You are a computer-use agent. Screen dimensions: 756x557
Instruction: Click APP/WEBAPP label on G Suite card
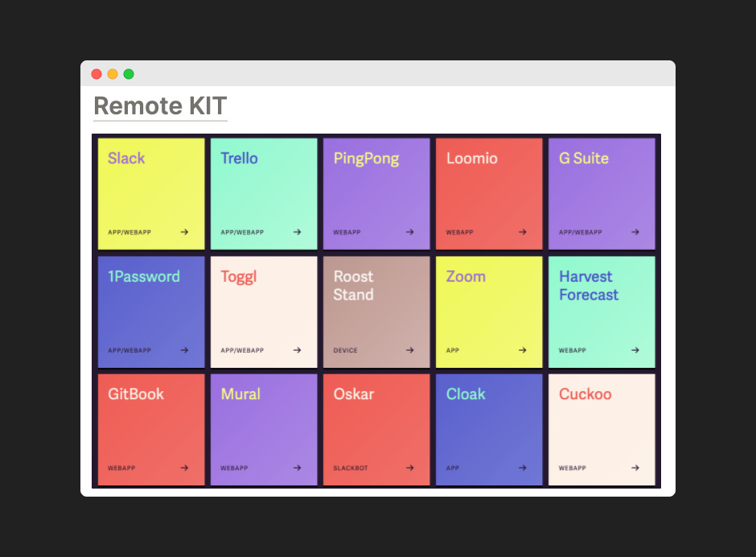pyautogui.click(x=581, y=232)
